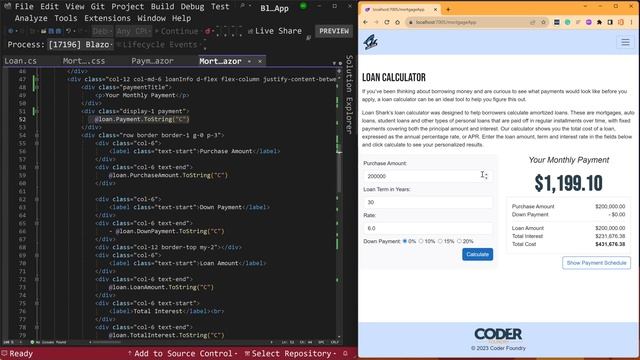Viewport: 640px width, 360px height.
Task: Switch to the Paym…azor tab
Action: tap(152, 61)
